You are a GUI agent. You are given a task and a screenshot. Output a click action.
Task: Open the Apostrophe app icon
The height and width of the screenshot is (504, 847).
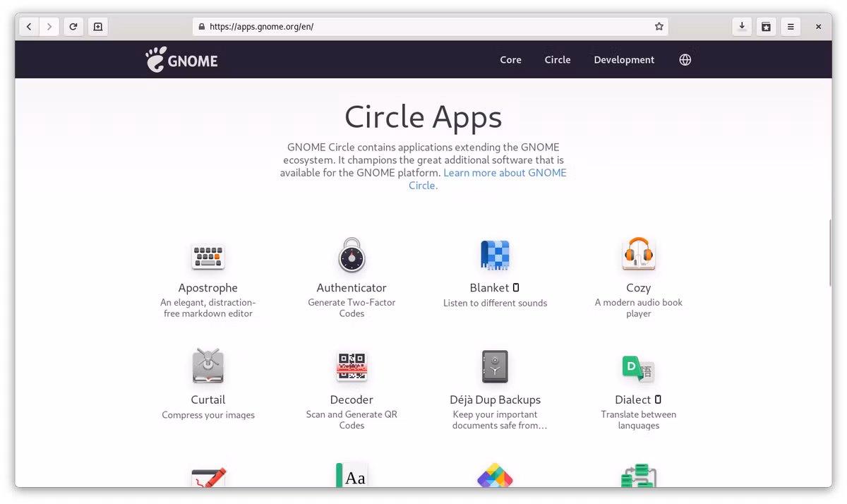tap(208, 258)
